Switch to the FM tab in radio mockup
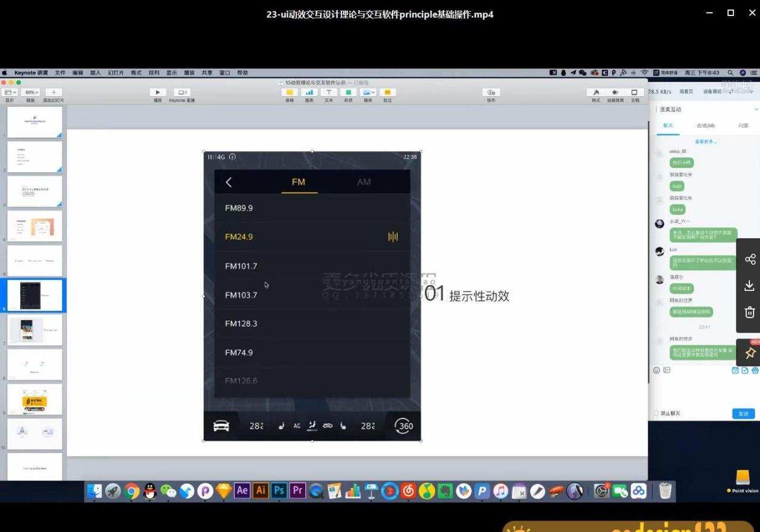 click(299, 182)
